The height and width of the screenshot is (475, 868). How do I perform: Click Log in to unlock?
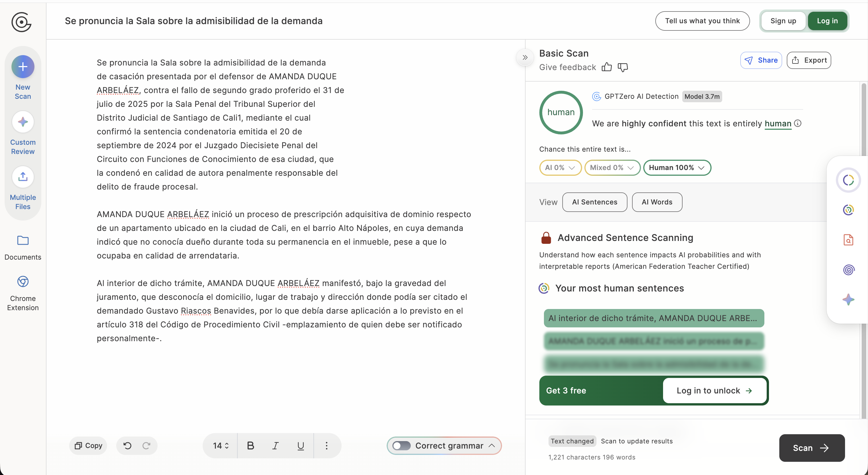click(x=714, y=390)
